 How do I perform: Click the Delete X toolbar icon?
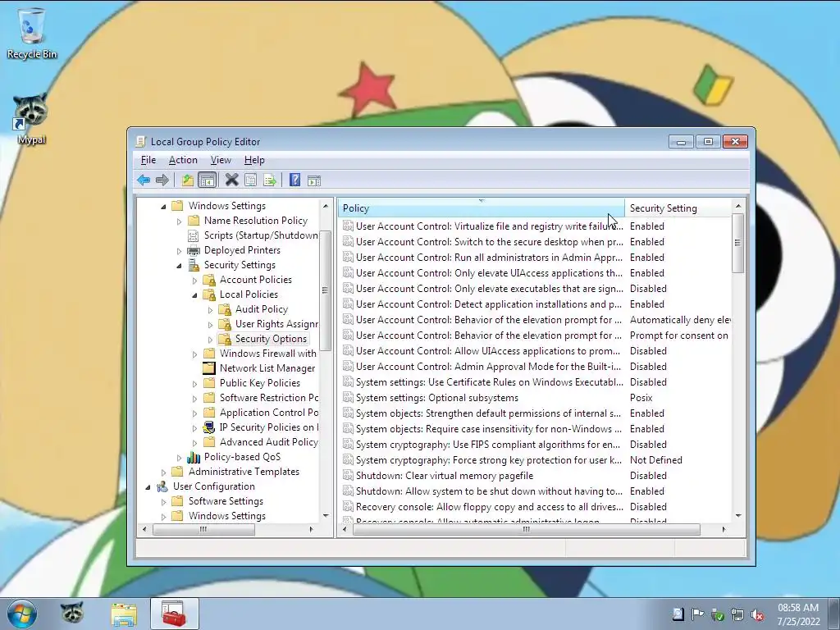[x=231, y=180]
